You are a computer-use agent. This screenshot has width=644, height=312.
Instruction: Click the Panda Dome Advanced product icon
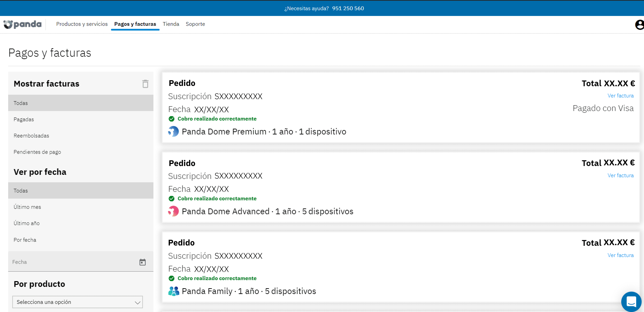(x=173, y=211)
